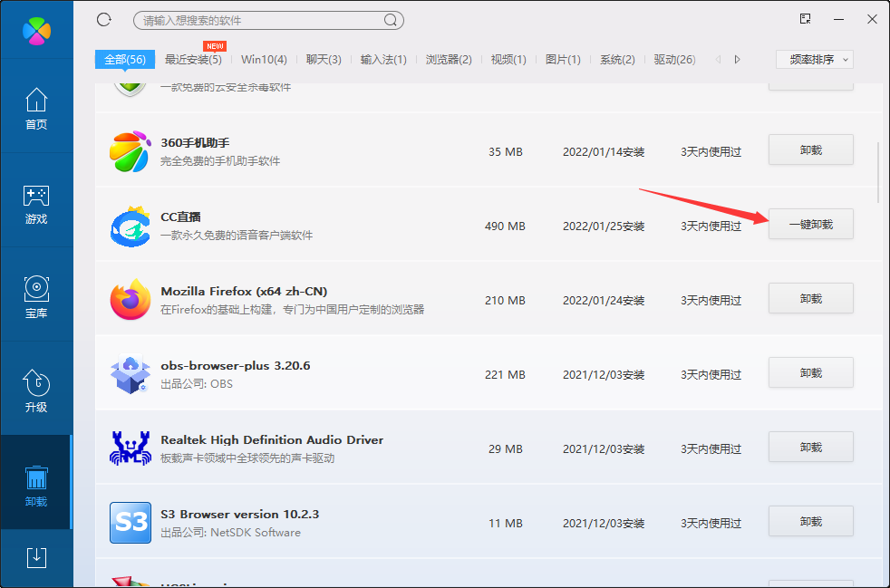Image resolution: width=890 pixels, height=588 pixels.
Task: Click the vertical scrollbar of software list
Action: pyautogui.click(x=878, y=172)
